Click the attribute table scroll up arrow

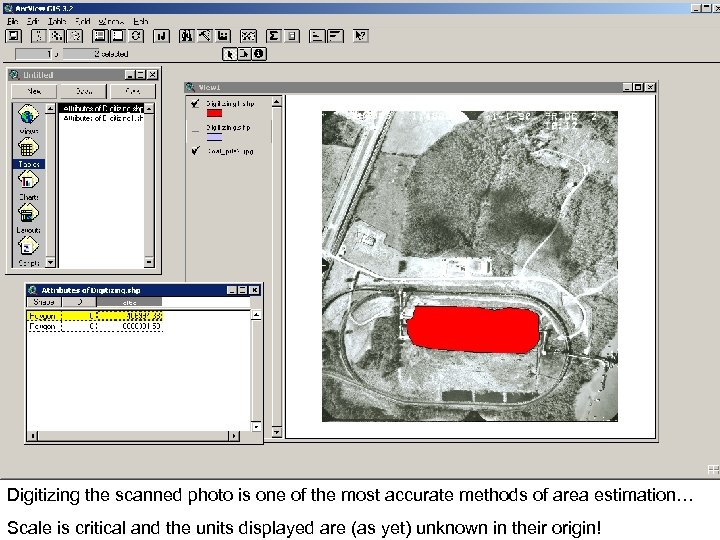(x=256, y=315)
